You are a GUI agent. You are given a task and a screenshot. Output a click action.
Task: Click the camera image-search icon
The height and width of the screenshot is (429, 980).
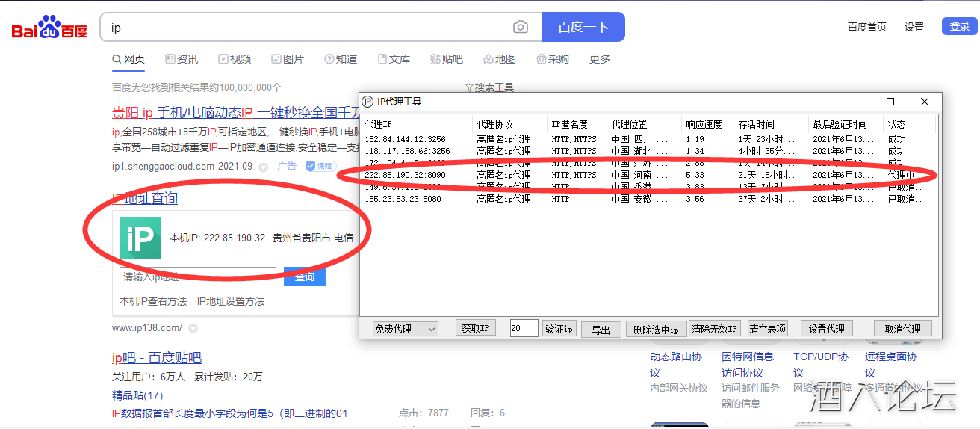click(x=520, y=28)
